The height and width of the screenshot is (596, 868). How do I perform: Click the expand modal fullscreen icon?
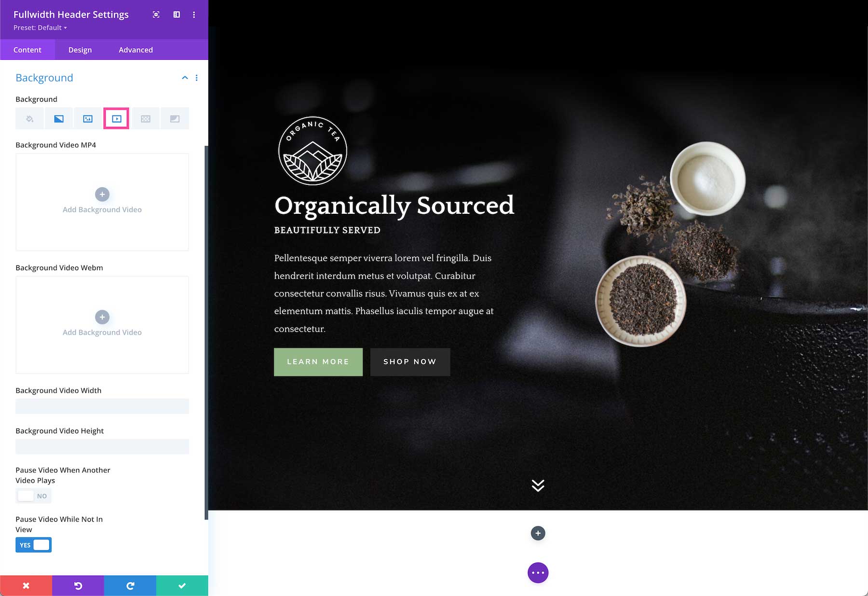pyautogui.click(x=156, y=14)
